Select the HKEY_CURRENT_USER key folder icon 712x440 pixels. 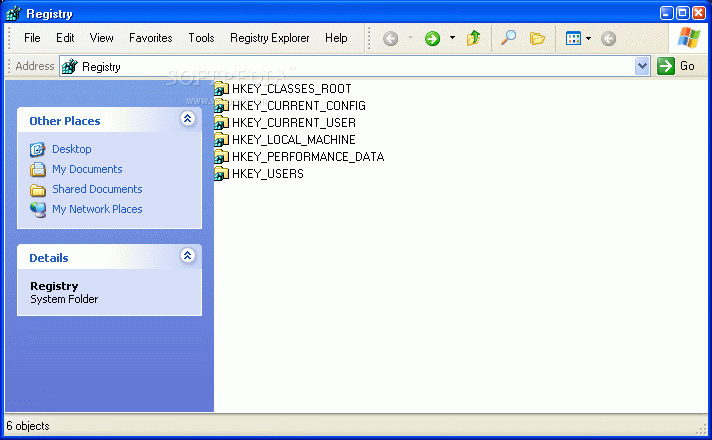[x=222, y=123]
